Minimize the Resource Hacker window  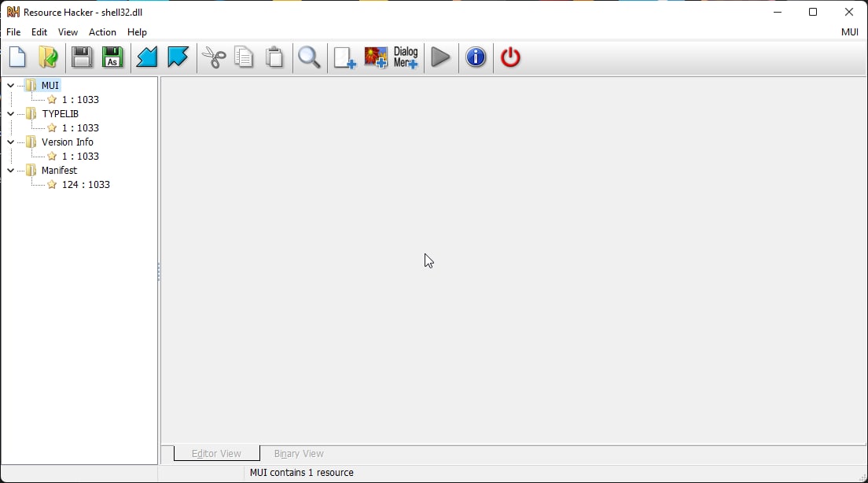click(x=778, y=12)
